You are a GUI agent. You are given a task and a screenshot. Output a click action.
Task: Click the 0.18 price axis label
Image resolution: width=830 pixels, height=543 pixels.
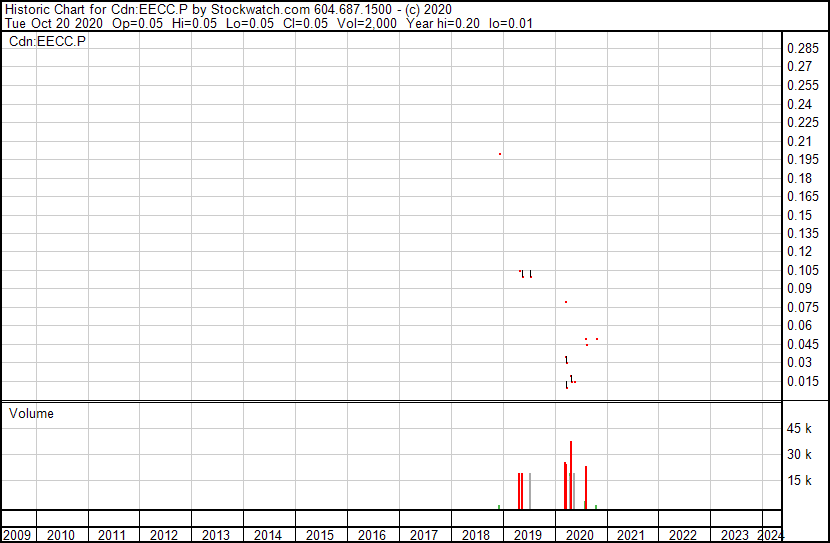799,178
